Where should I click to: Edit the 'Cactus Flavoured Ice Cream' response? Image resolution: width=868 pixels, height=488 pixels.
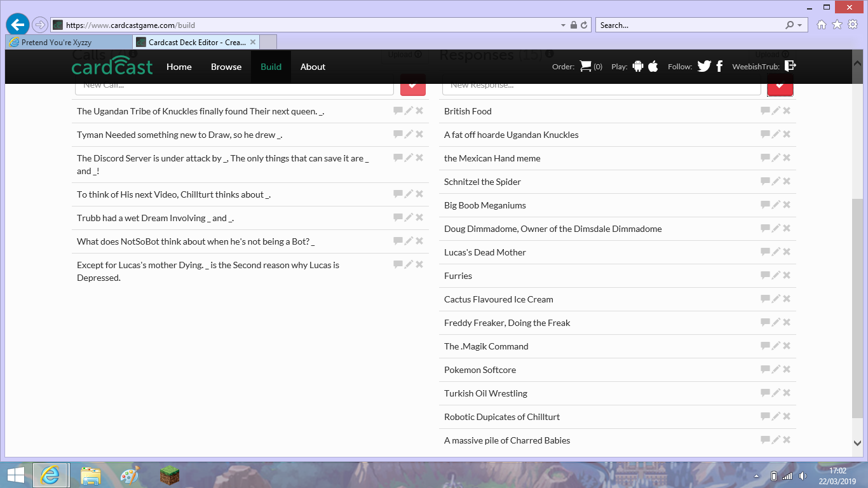pos(776,299)
